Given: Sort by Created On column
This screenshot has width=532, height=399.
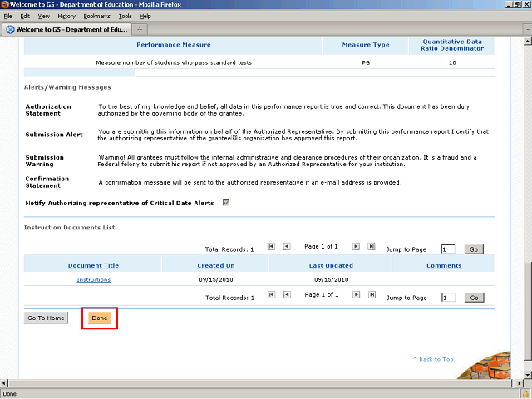Looking at the screenshot, I should [216, 265].
